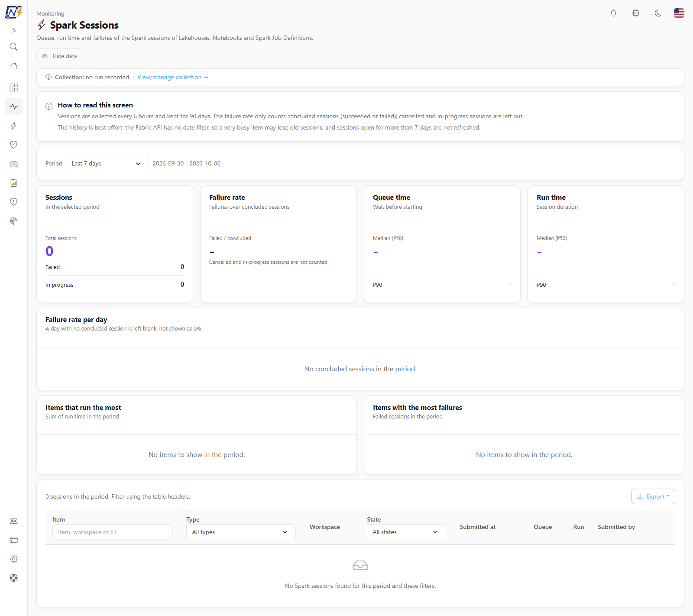
Task: Open the All types filter dropdown
Action: [241, 532]
